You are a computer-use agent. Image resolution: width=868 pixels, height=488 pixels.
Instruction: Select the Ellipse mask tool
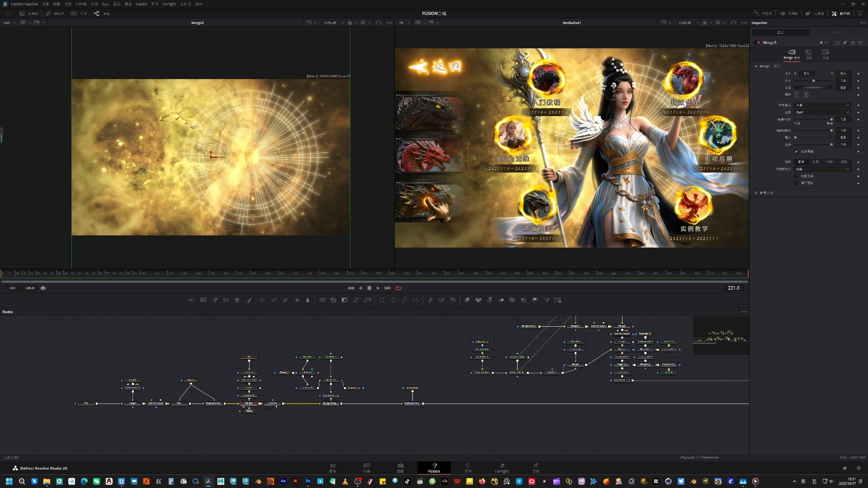coord(393,300)
